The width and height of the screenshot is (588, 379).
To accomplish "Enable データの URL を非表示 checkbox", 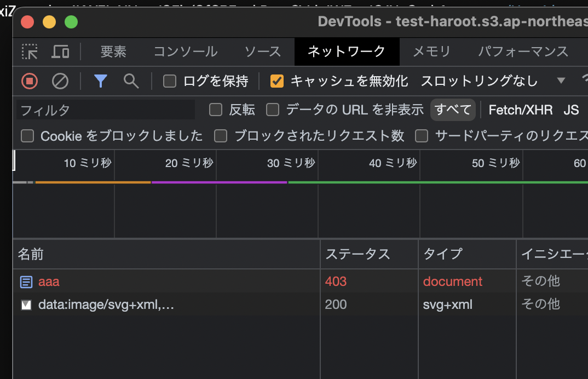I will click(273, 110).
